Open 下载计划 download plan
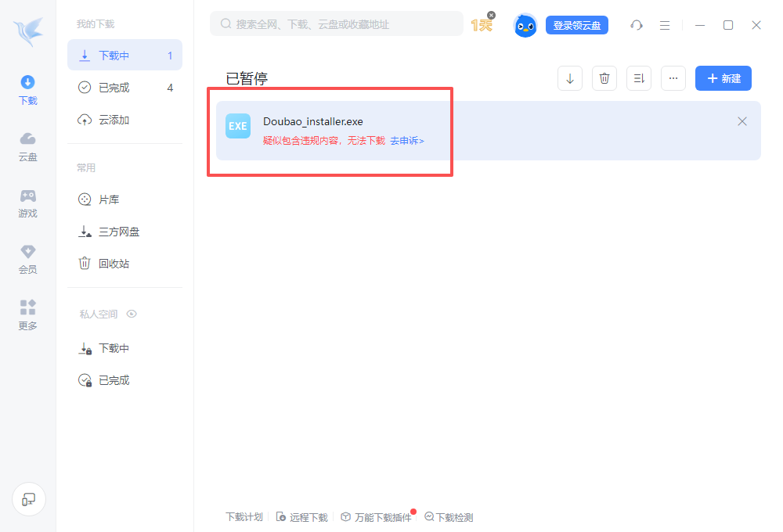Image resolution: width=783 pixels, height=532 pixels. (244, 517)
